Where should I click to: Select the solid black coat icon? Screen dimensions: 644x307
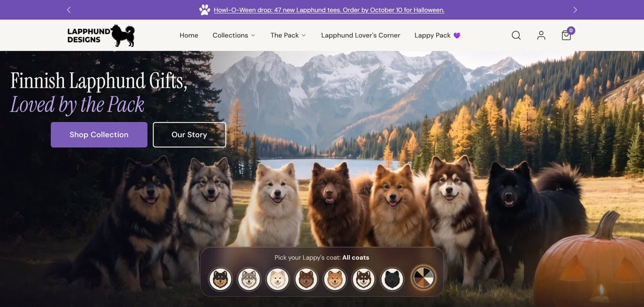coord(392,279)
